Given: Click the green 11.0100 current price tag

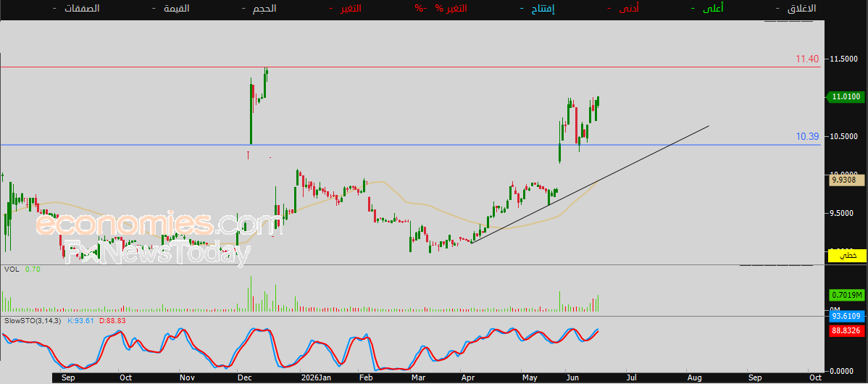Looking at the screenshot, I should (846, 97).
